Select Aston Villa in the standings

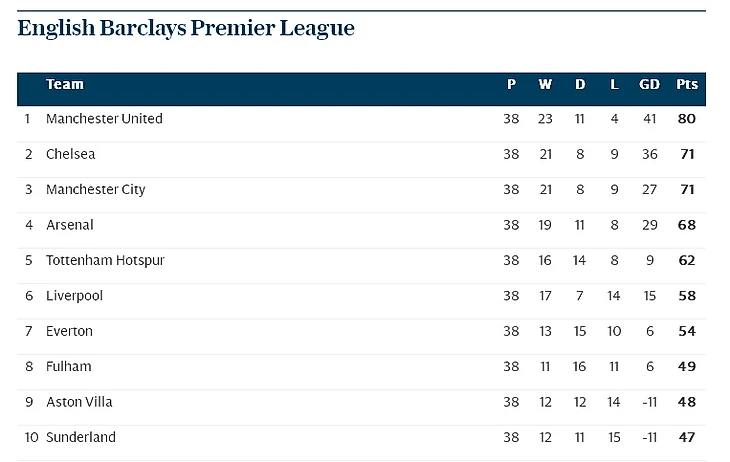point(79,402)
